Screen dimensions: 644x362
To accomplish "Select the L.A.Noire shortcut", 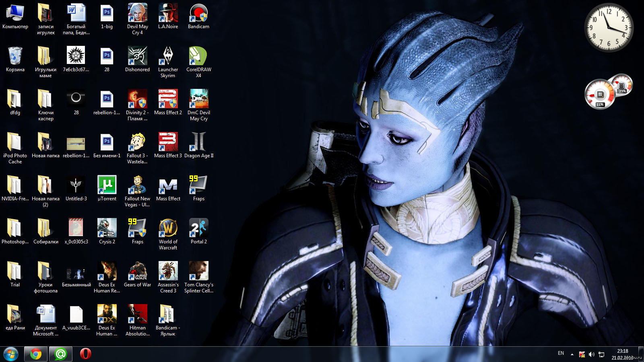I will point(168,17).
